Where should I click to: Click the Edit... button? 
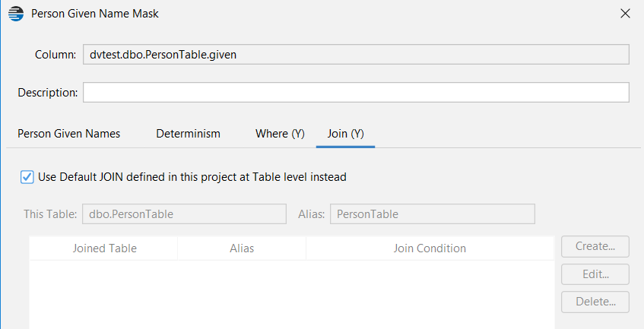point(595,274)
